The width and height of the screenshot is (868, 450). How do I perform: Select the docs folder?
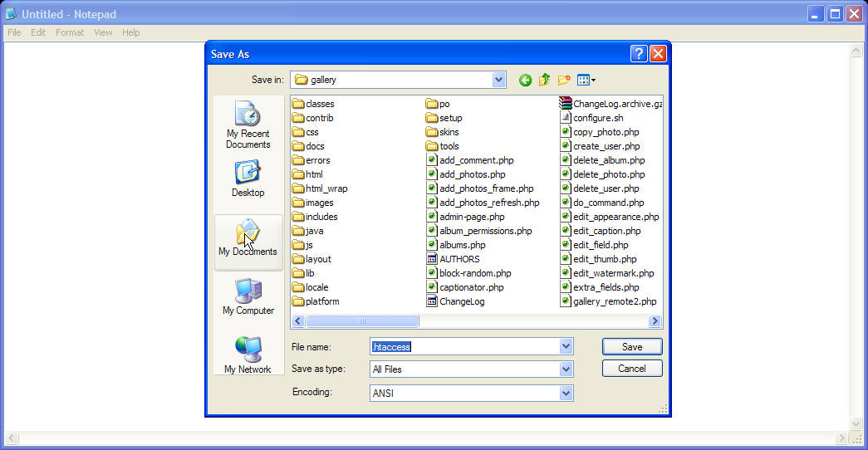(x=308, y=146)
